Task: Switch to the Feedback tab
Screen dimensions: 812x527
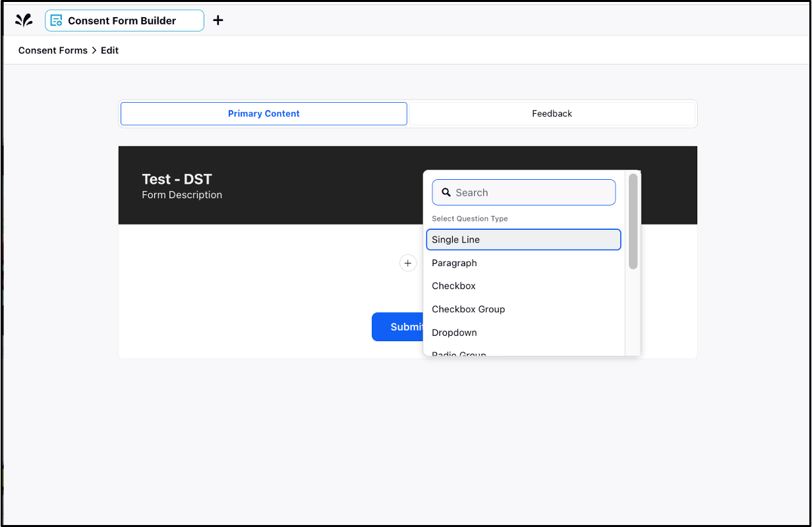Action: pos(552,113)
